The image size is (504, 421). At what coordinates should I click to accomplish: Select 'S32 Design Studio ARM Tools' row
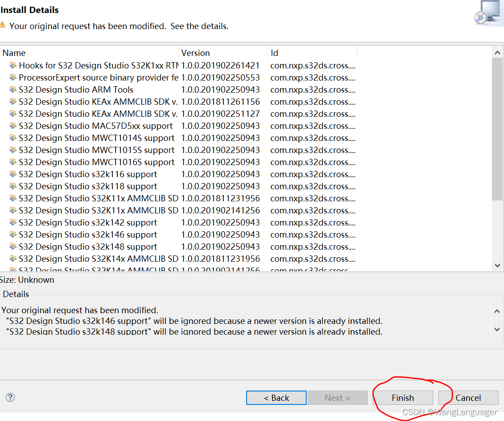click(x=76, y=89)
